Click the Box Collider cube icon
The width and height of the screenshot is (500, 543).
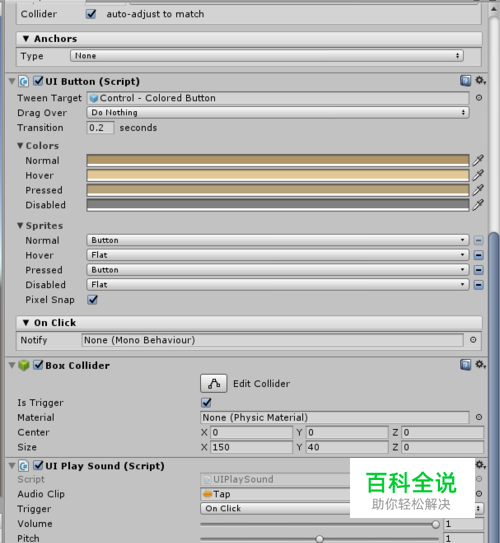click(24, 365)
